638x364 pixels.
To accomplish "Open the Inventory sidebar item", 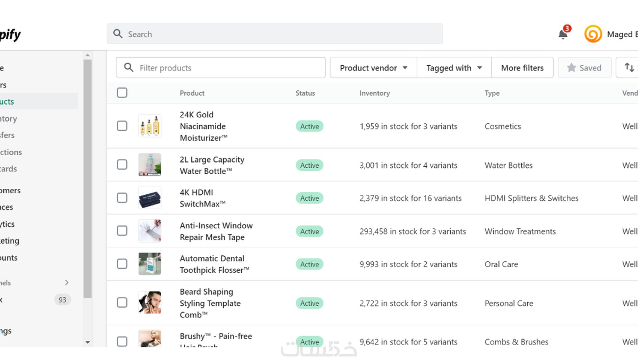I will tap(9, 119).
